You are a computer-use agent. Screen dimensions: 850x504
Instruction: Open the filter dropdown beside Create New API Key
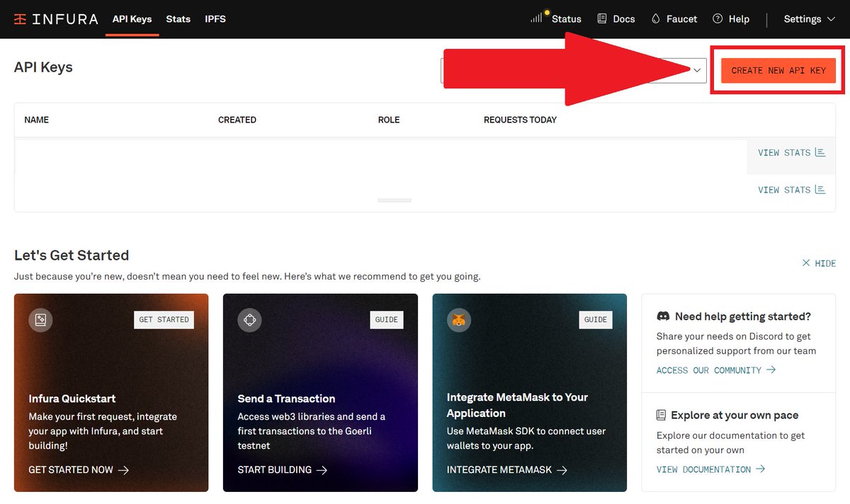(574, 70)
